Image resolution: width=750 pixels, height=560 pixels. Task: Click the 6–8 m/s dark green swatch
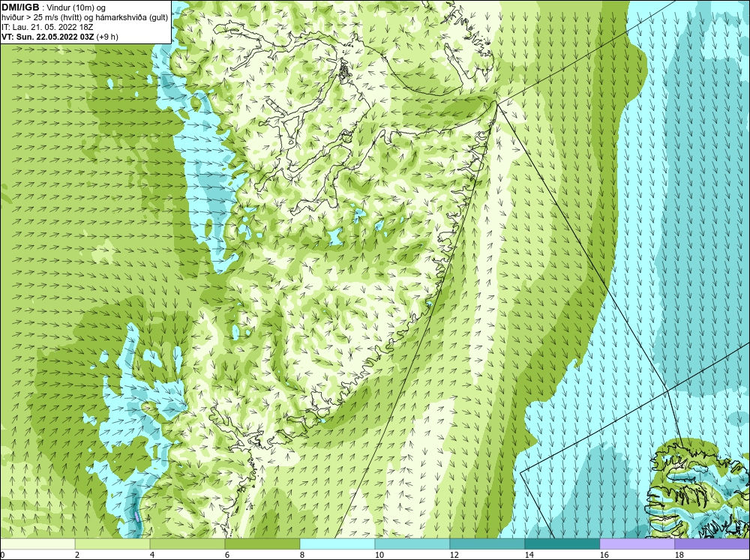pyautogui.click(x=262, y=544)
